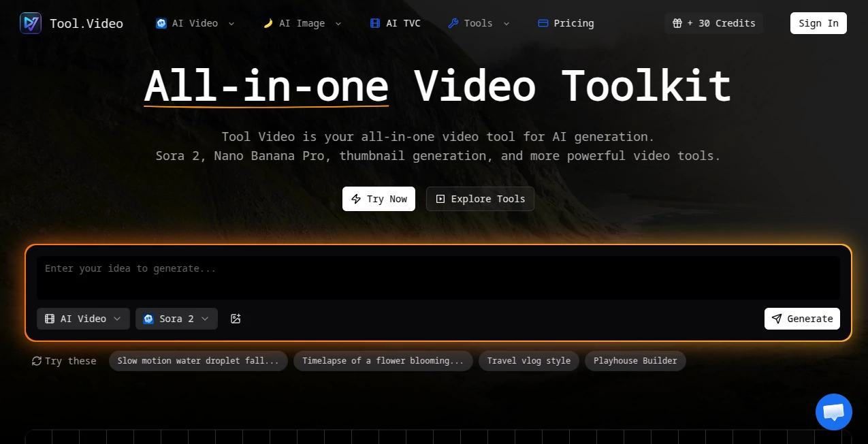The height and width of the screenshot is (444, 868).
Task: Open the Sora 2 model dropdown
Action: (x=176, y=319)
